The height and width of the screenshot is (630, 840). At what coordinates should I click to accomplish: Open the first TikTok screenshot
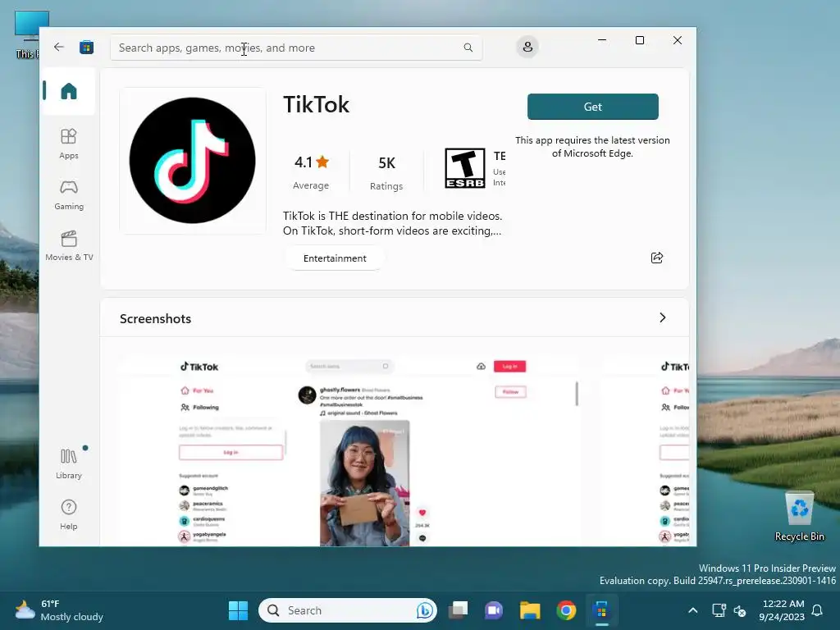pyautogui.click(x=348, y=450)
